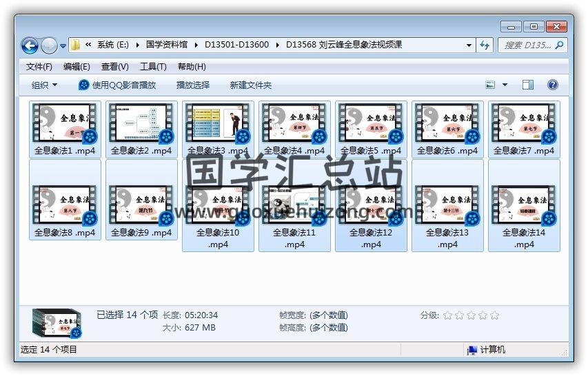Rate the selection three stars
This screenshot has height=376, width=588.
(471, 315)
